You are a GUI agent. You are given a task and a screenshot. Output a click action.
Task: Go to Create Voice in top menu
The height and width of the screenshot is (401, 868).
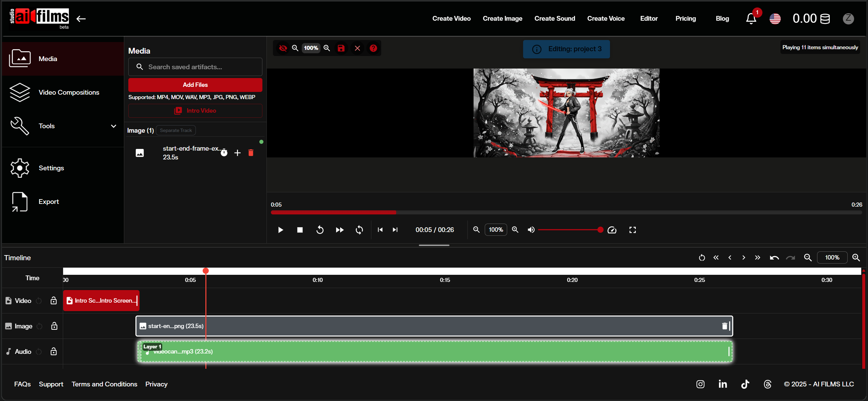click(606, 19)
